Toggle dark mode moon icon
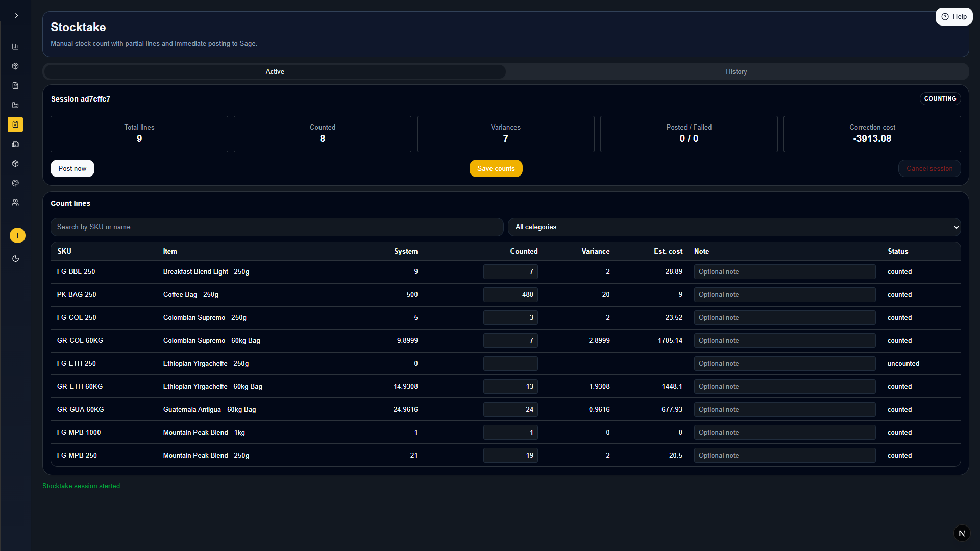 (15, 259)
